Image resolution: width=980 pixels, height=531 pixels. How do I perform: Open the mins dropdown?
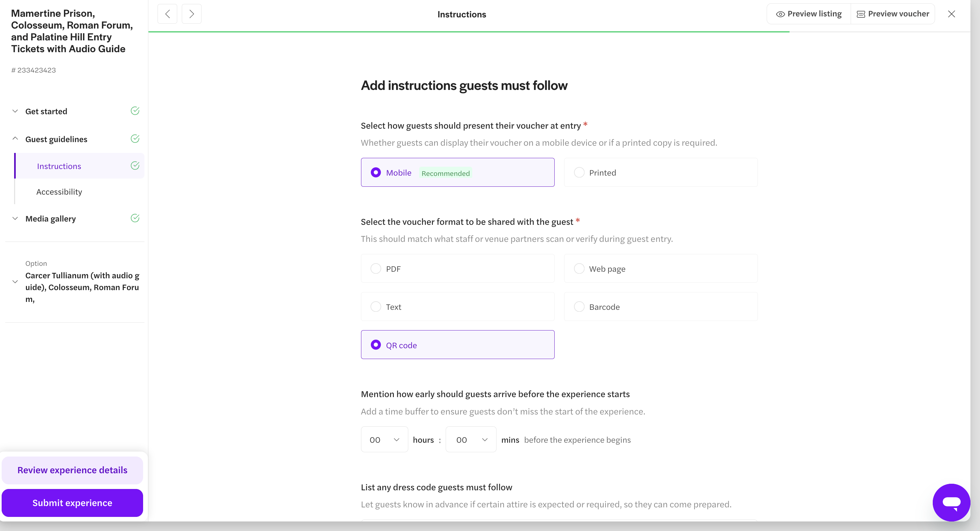pos(471,439)
